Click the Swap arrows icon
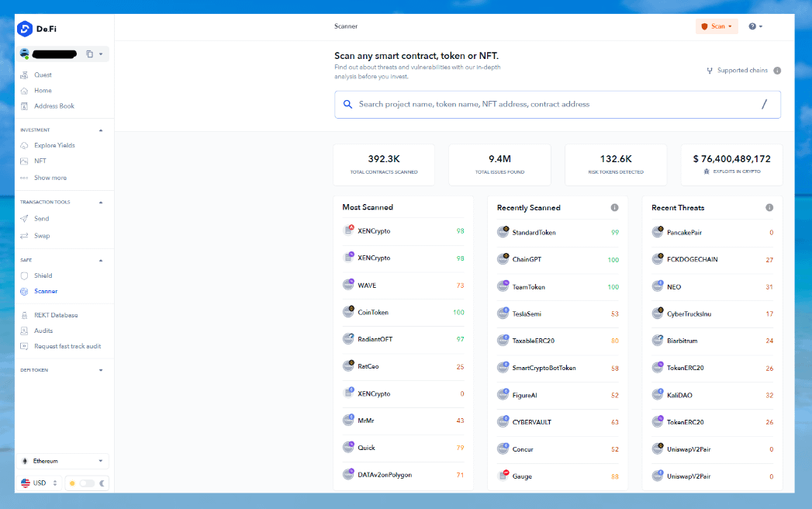Screen dimensions: 812x509 click(x=25, y=236)
